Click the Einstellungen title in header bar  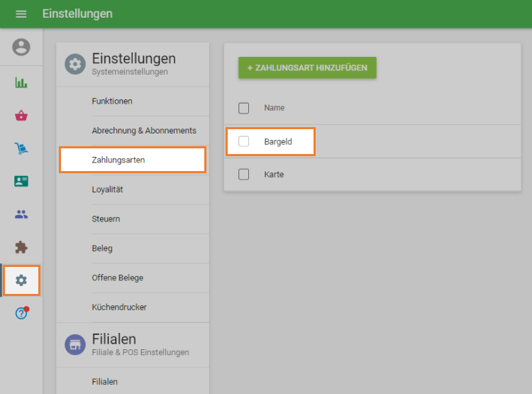coord(77,13)
